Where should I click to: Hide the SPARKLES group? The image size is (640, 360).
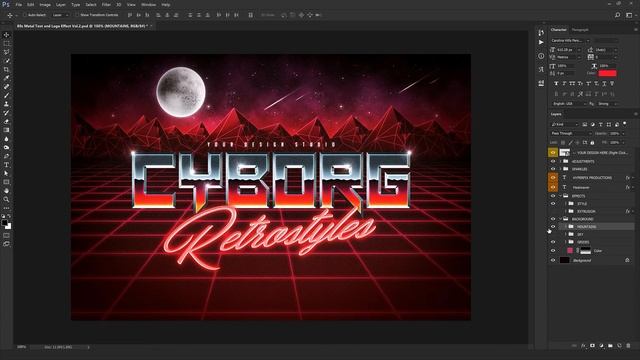tap(553, 169)
